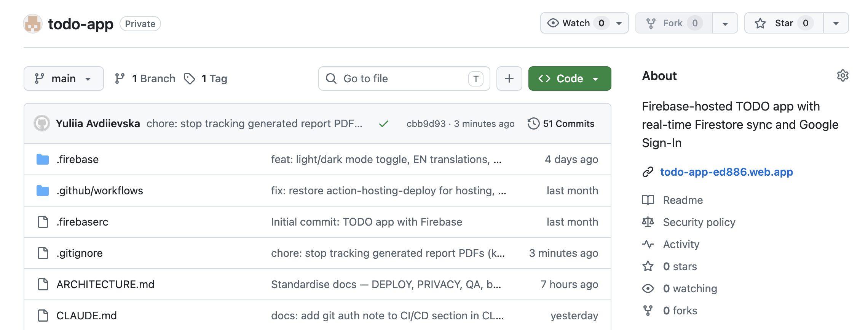Open the green Code dropdown

[x=570, y=78]
